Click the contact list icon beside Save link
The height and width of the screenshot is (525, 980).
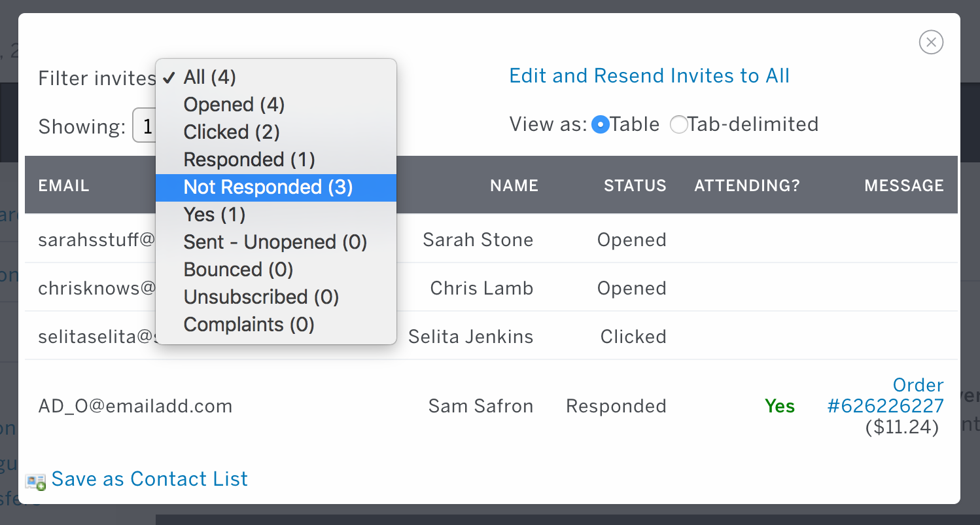(x=35, y=481)
